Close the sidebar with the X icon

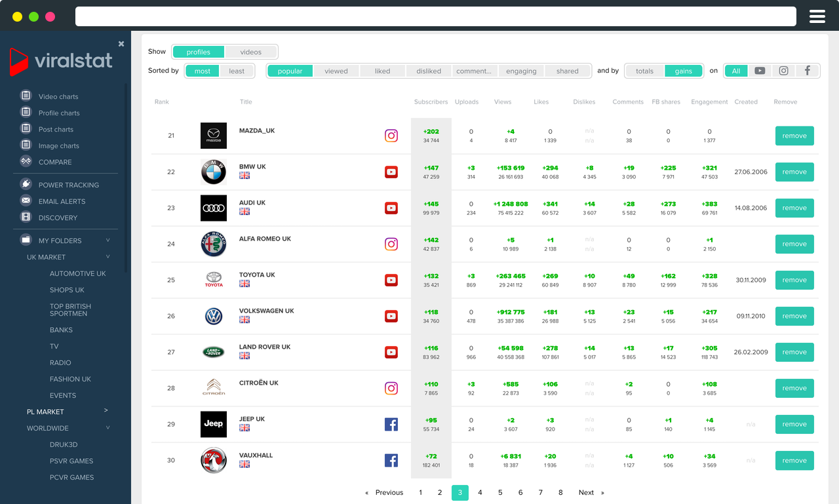[x=121, y=44]
